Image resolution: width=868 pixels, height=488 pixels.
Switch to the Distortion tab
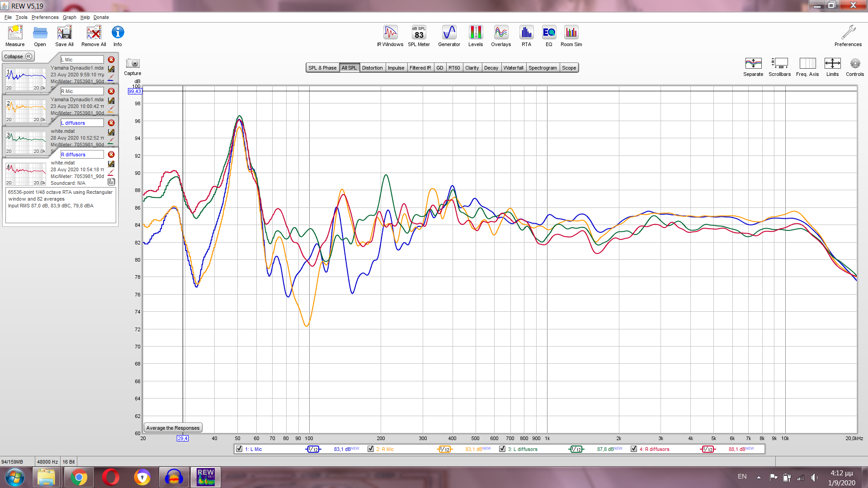372,68
